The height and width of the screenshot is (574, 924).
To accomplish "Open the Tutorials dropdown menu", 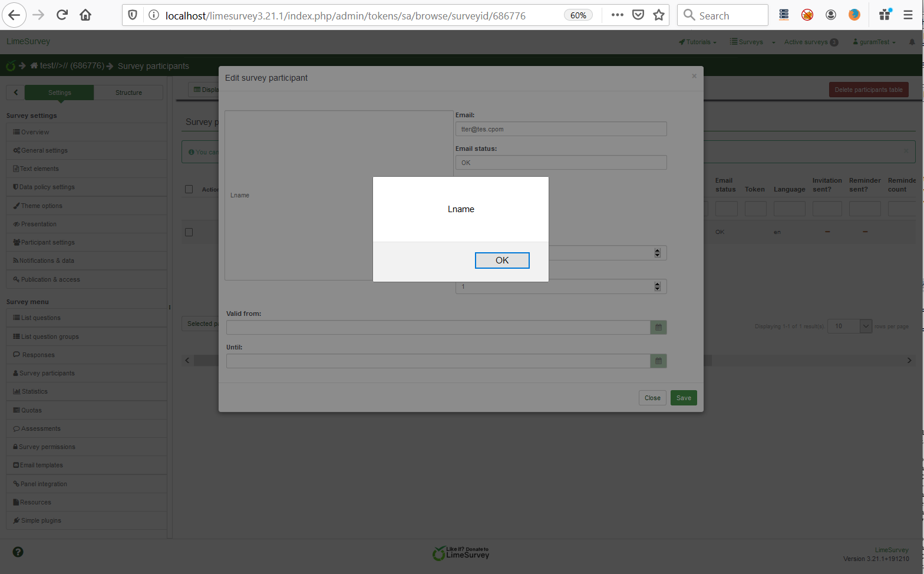I will pos(698,42).
